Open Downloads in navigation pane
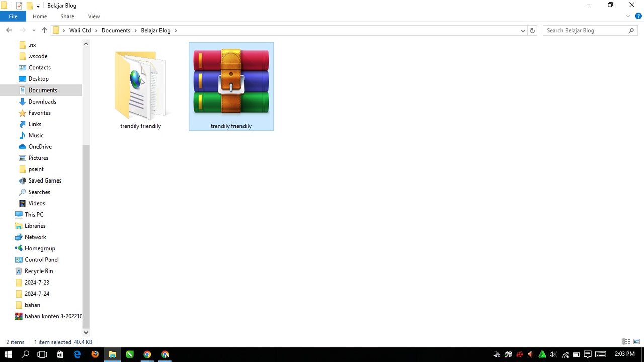The width and height of the screenshot is (644, 362). [42, 102]
